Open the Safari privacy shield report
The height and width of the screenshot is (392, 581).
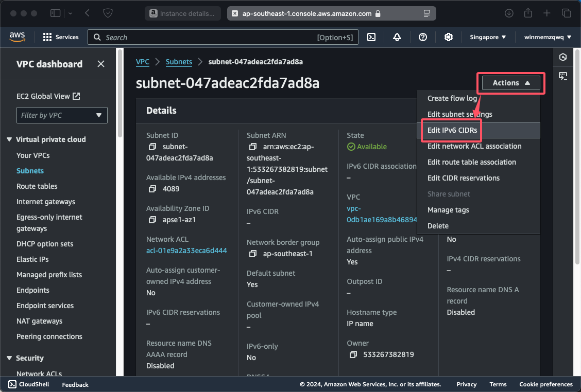108,13
